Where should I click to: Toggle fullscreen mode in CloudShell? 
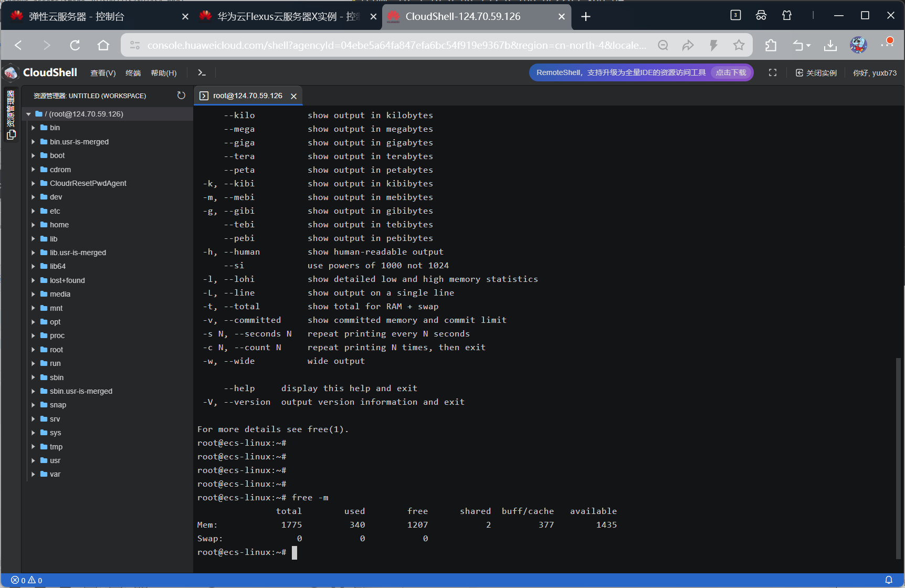coord(773,73)
